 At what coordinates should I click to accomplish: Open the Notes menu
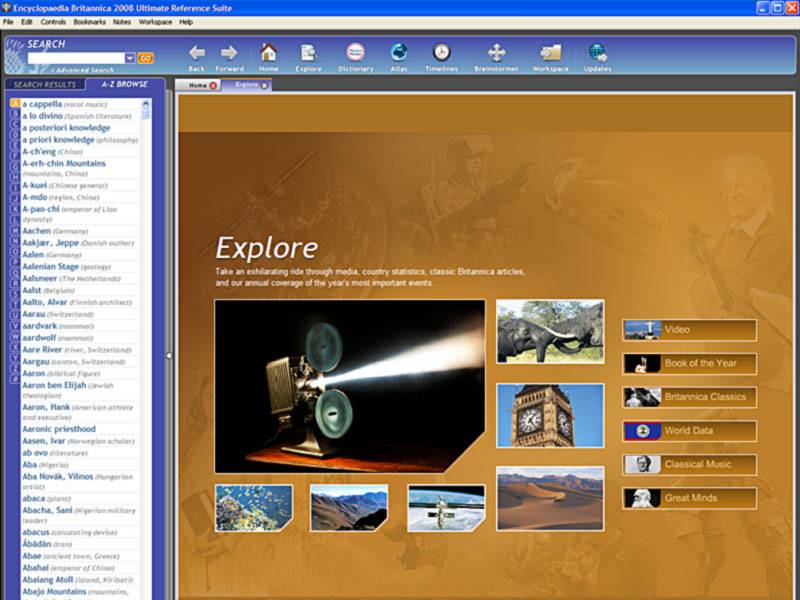(121, 22)
